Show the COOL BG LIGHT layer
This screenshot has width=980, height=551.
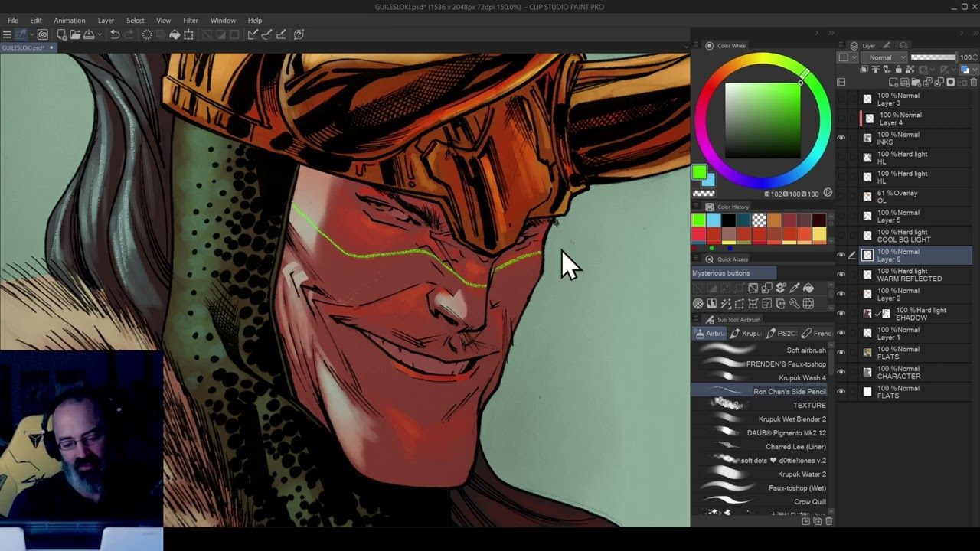841,235
